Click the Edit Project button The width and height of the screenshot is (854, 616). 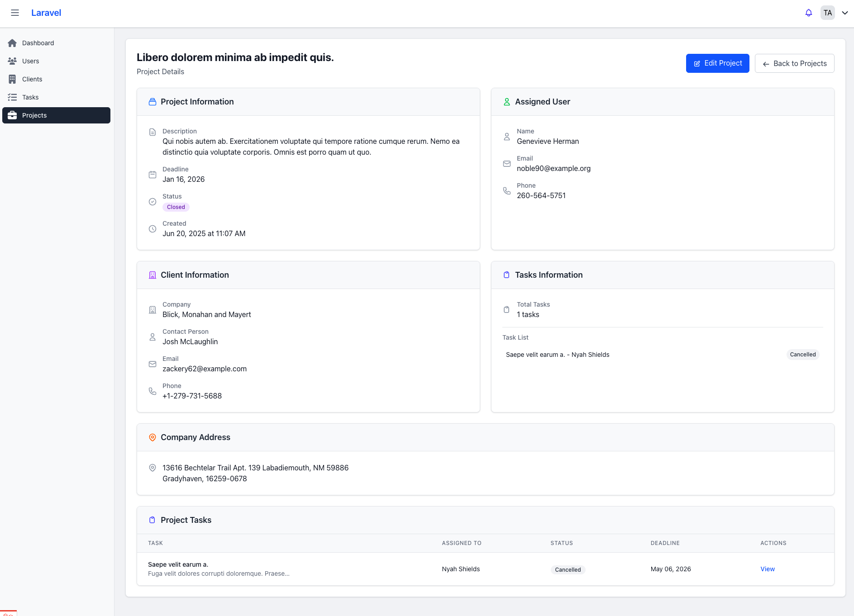pos(717,63)
